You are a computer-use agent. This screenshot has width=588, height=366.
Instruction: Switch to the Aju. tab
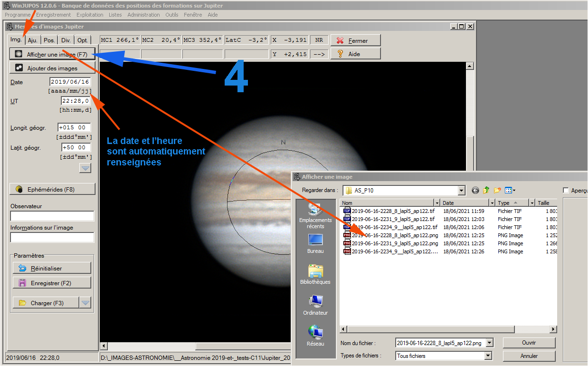33,40
